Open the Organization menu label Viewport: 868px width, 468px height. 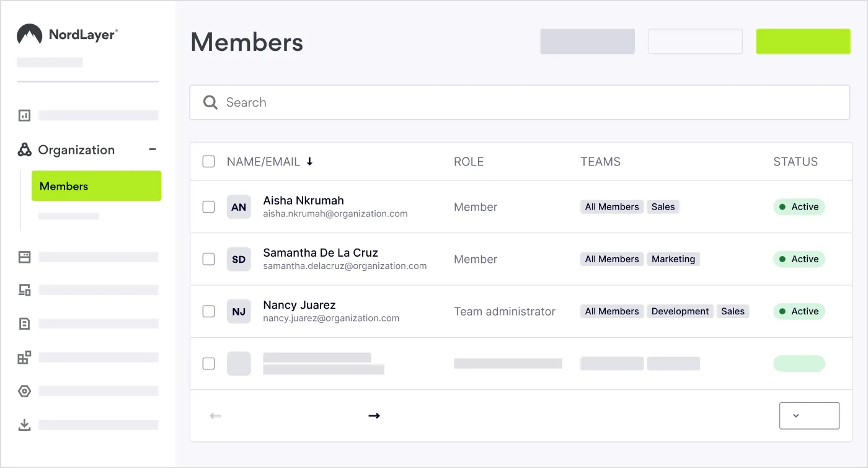click(76, 149)
